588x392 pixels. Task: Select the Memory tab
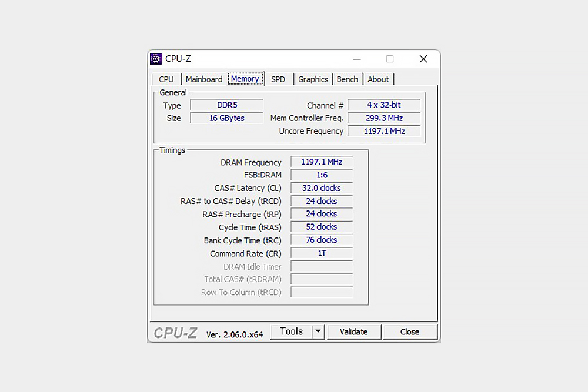tap(245, 79)
